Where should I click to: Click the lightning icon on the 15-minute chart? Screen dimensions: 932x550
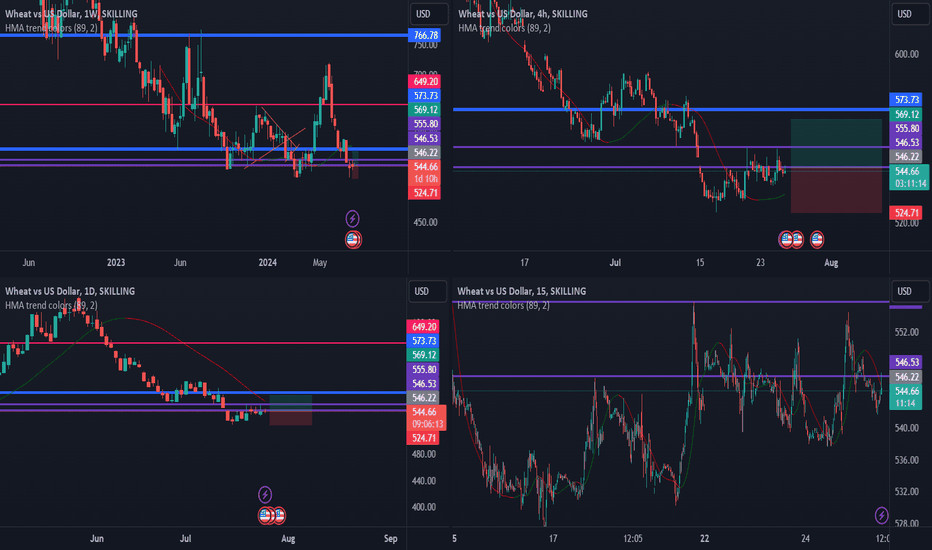[x=881, y=515]
